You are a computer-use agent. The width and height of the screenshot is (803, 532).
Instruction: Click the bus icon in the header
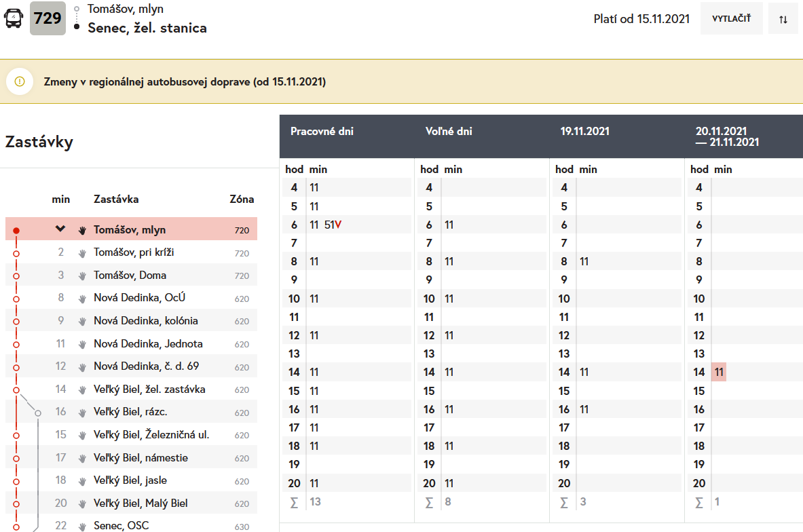click(x=13, y=18)
